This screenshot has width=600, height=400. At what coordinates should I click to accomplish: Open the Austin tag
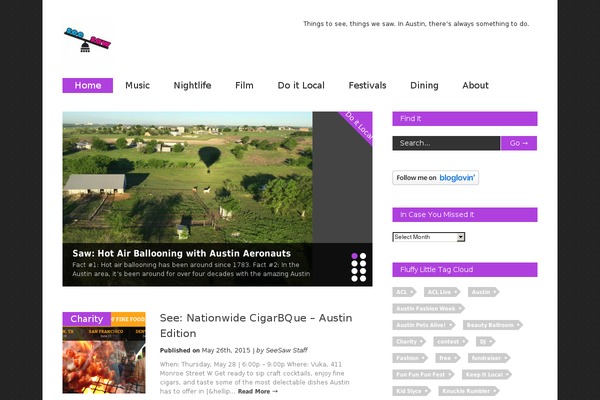coord(484,292)
